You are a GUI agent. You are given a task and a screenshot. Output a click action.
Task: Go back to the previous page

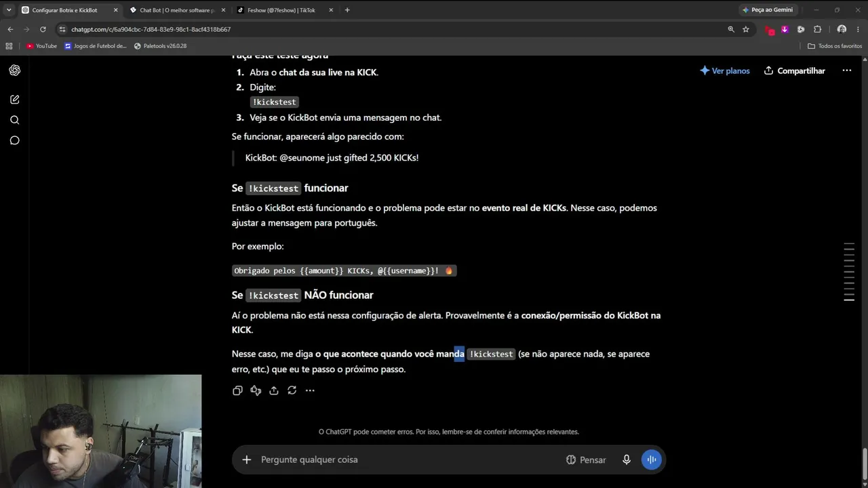click(10, 29)
